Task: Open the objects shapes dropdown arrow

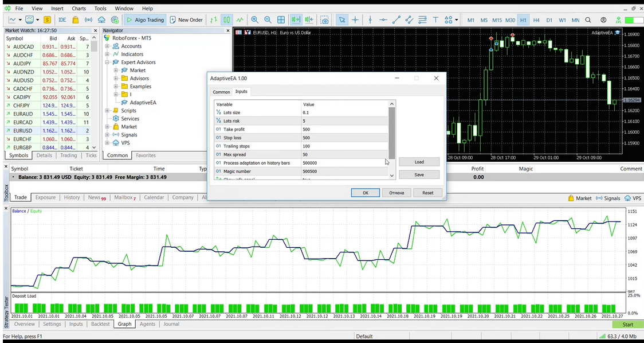Action: tap(457, 20)
